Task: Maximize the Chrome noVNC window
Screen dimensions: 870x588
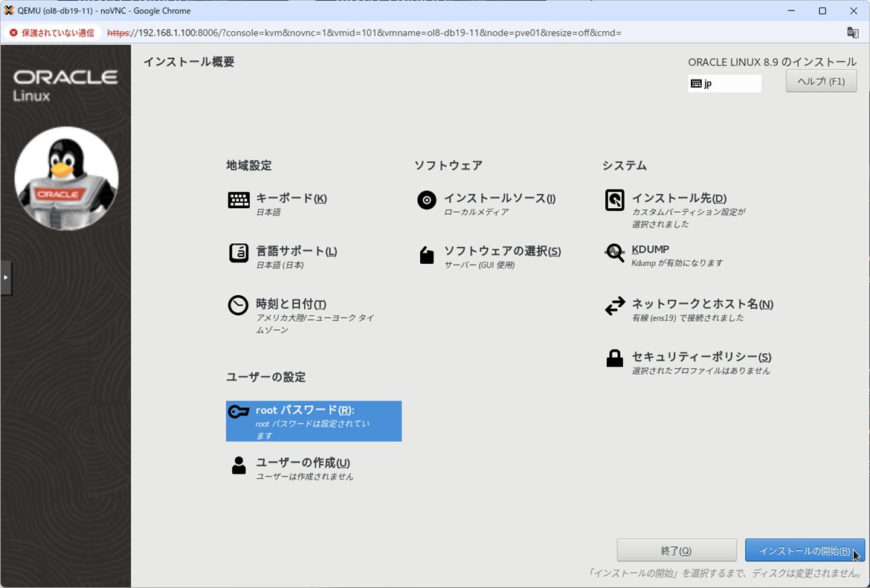Action: click(822, 10)
